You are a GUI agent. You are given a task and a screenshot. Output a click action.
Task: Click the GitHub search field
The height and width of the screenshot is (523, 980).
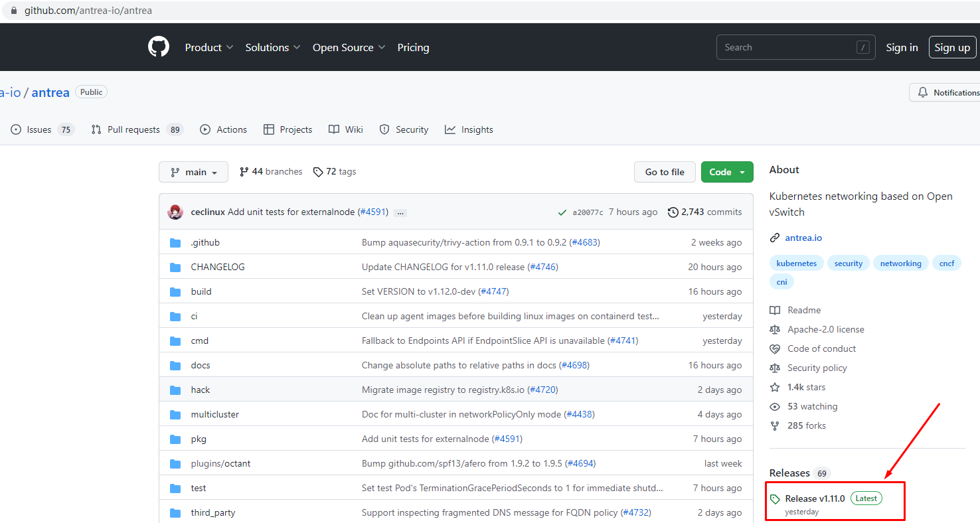click(795, 47)
